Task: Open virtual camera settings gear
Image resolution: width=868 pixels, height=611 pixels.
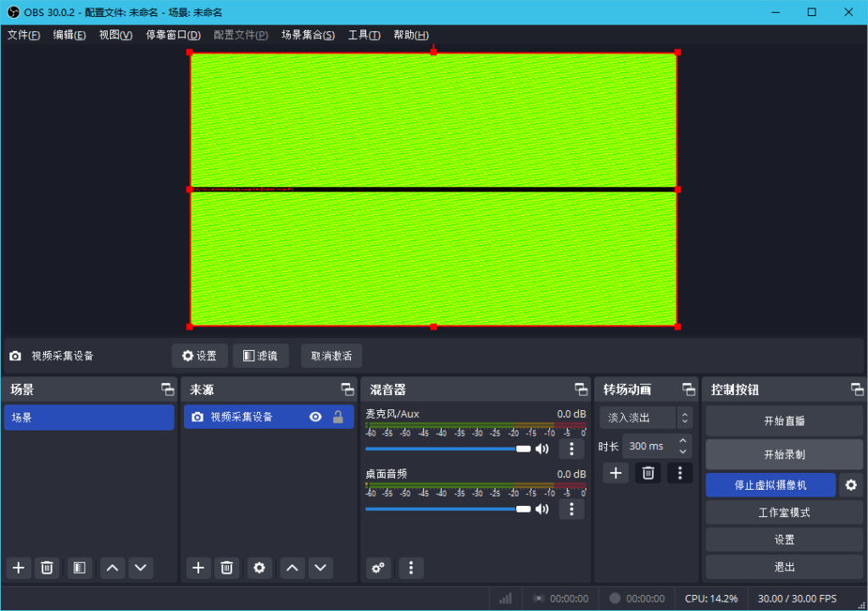Action: coord(851,486)
